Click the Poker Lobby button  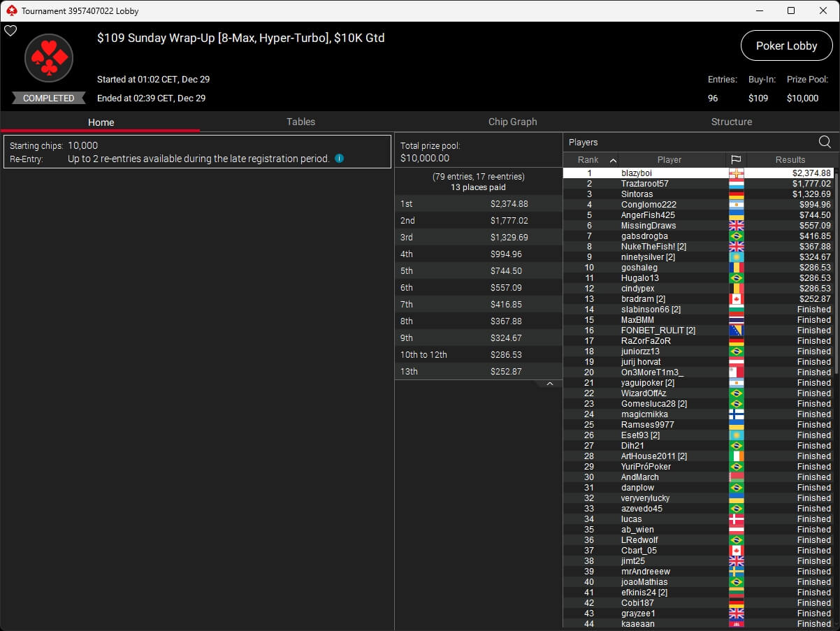786,45
